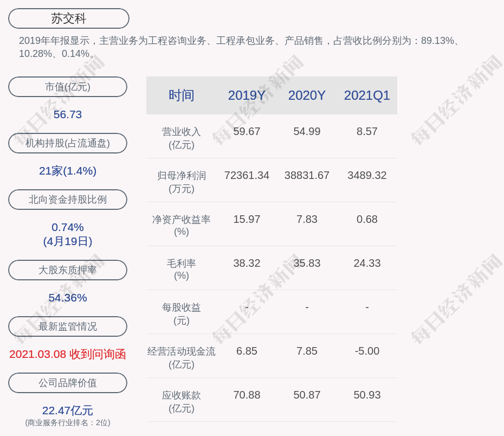Screen dimensions: 504x436
Task: Click the 应收账款(亿元) row label
Action: pyautogui.click(x=182, y=402)
